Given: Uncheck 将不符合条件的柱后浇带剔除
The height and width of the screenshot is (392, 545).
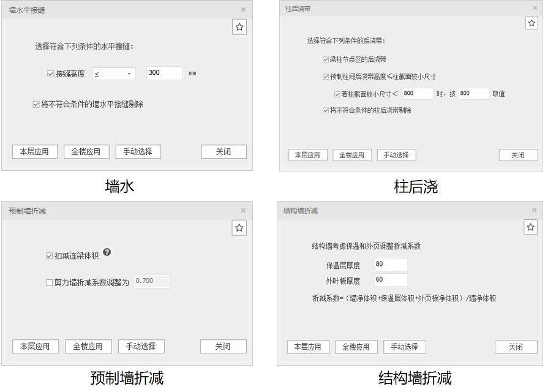Looking at the screenshot, I should (x=326, y=111).
